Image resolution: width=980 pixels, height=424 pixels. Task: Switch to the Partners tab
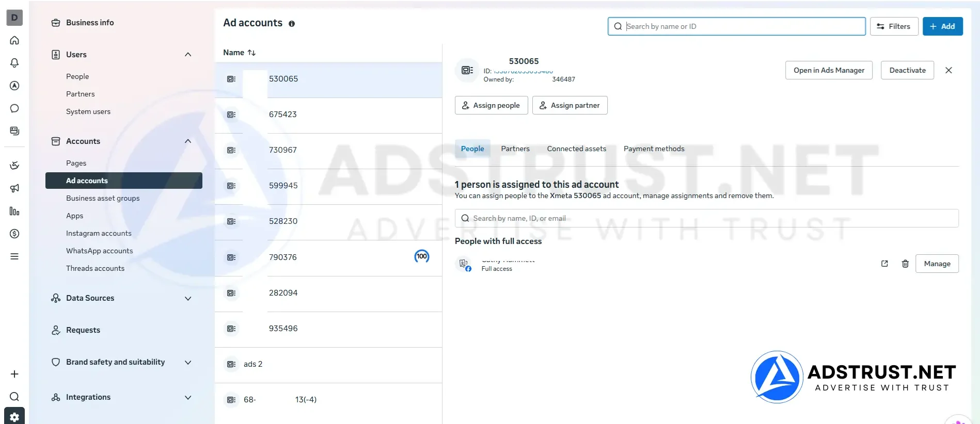515,149
